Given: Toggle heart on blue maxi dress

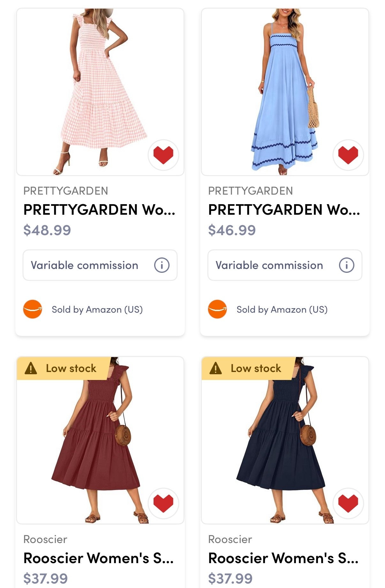Looking at the screenshot, I should [348, 155].
